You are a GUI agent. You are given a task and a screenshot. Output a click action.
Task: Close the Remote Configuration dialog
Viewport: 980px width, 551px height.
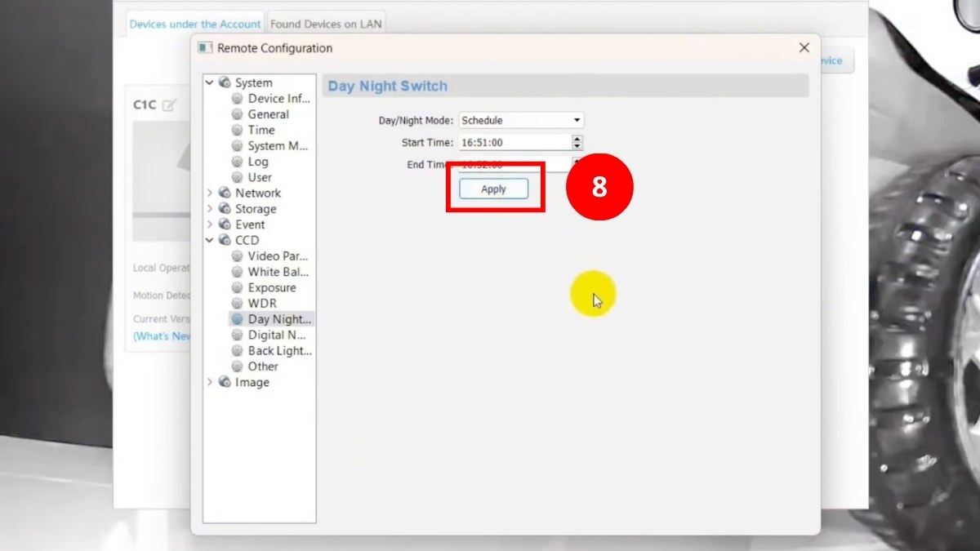tap(804, 48)
